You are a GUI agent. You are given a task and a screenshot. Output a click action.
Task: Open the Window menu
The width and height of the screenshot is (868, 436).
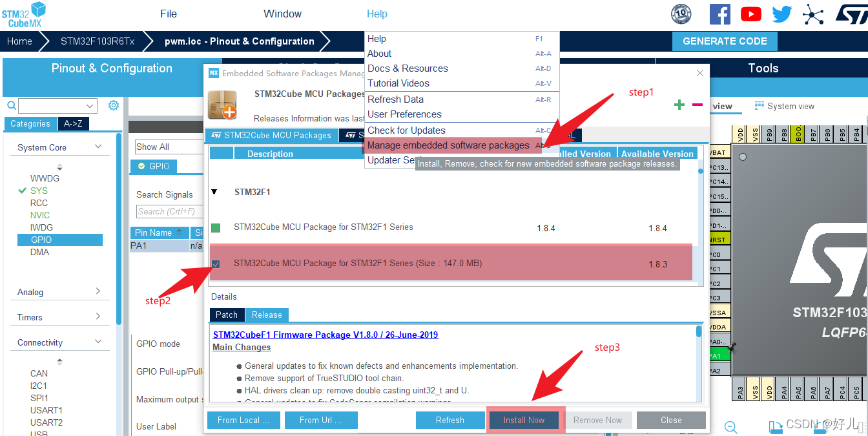pos(282,14)
